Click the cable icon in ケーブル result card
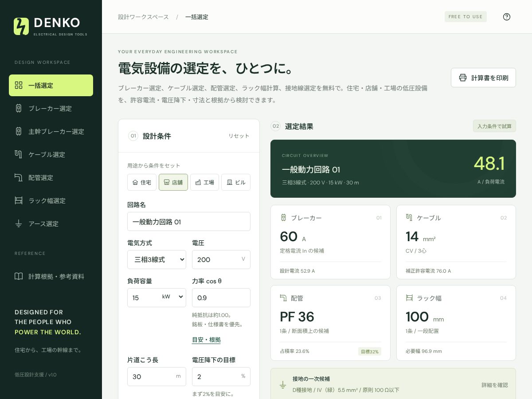Screen dimensions: 532x399 (409, 217)
